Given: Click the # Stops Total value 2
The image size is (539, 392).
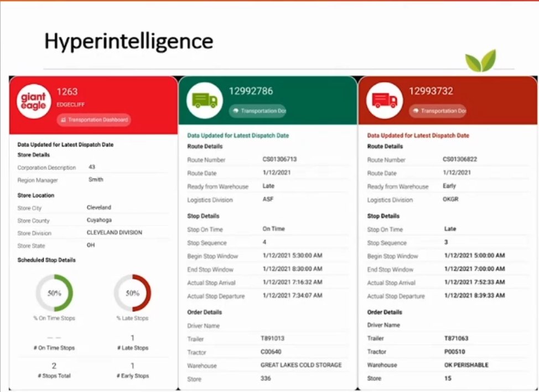Looking at the screenshot, I should (x=54, y=365).
